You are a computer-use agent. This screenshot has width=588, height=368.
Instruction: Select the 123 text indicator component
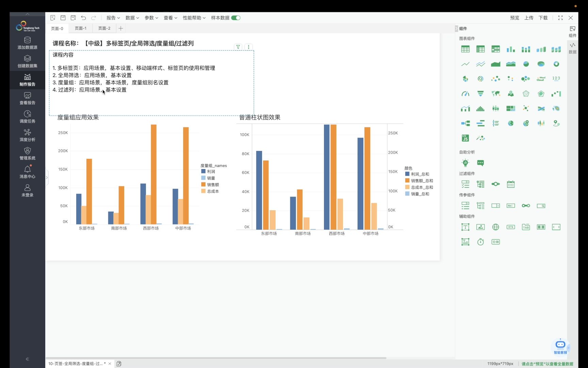pyautogui.click(x=556, y=79)
